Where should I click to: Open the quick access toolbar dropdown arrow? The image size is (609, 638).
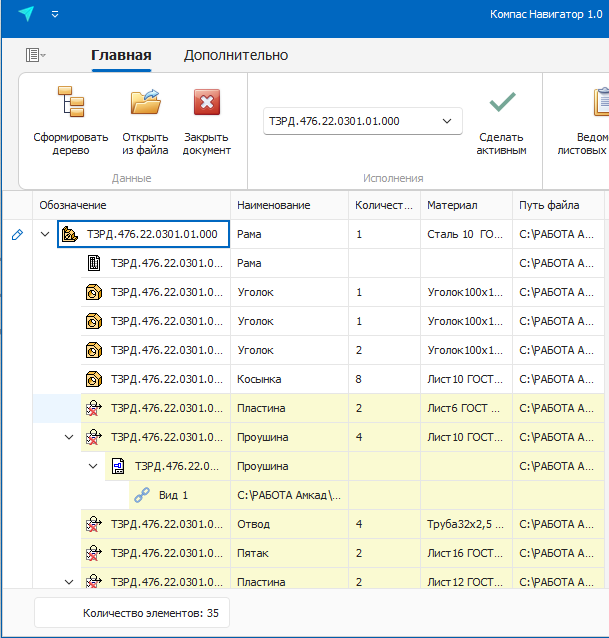55,15
